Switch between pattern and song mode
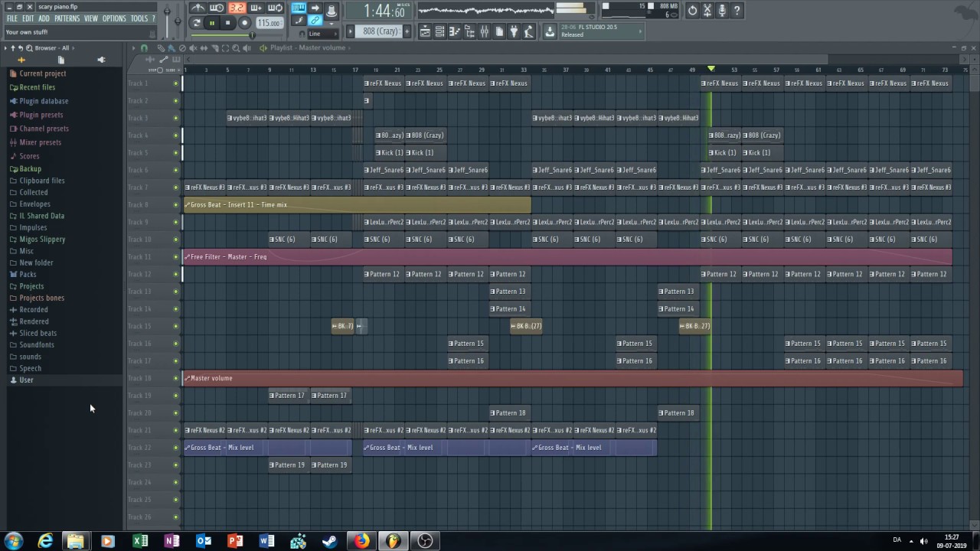The width and height of the screenshot is (980, 551). point(197,23)
